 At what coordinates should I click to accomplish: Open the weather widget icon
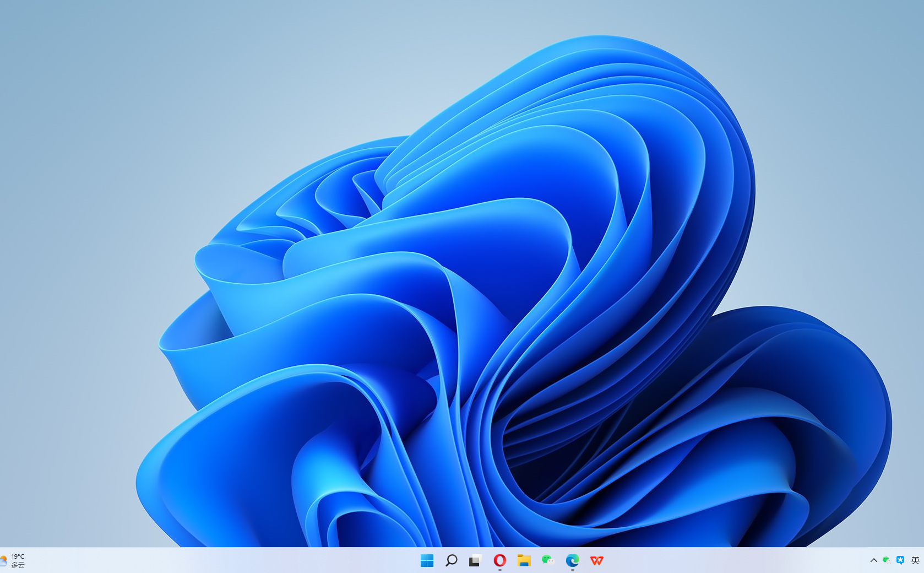3,561
